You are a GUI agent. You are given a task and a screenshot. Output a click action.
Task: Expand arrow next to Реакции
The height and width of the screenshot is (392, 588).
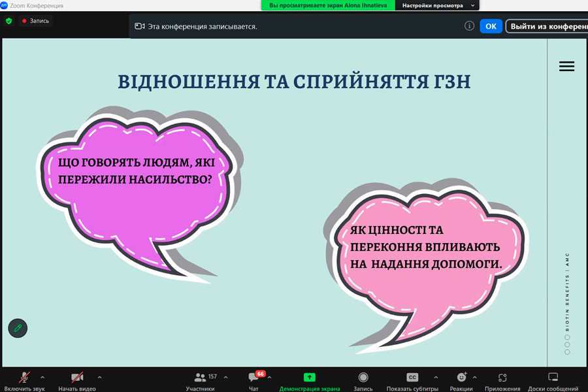[x=475, y=378]
